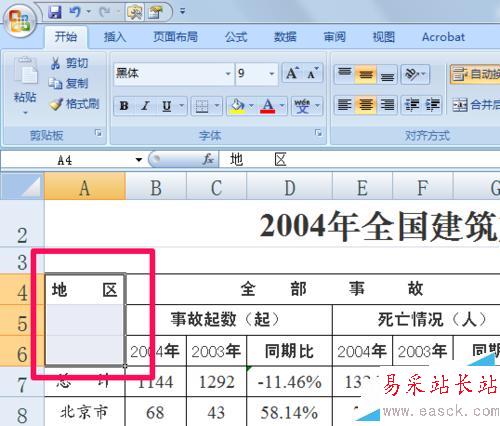This screenshot has width=500, height=426.
Task: Open the fill color dropdown arrow
Action: coord(251,106)
